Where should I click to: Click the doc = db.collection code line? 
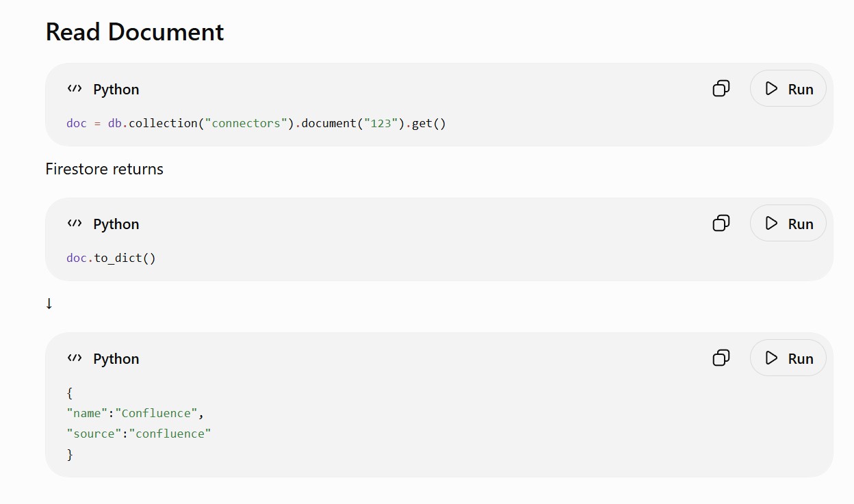(x=256, y=124)
